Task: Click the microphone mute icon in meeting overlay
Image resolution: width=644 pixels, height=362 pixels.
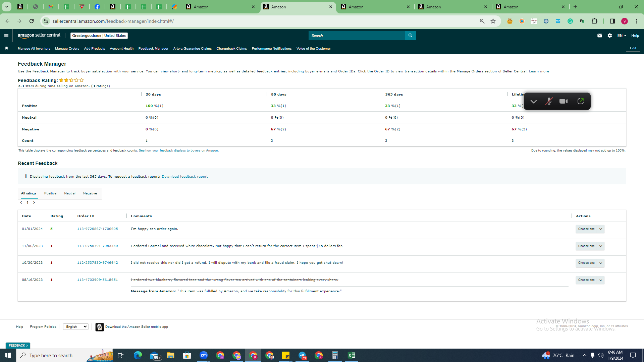Action: 549,101
